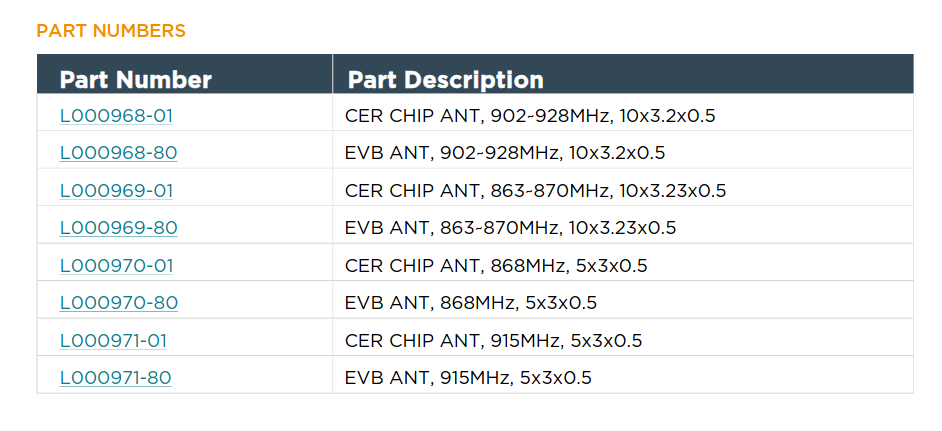
Task: Open the L000968-80 part link
Action: [x=118, y=153]
